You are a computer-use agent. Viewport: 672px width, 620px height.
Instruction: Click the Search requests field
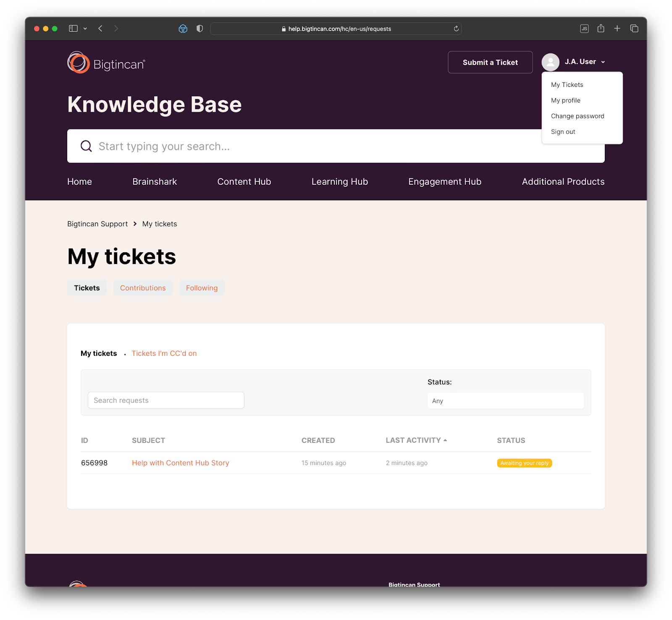click(166, 400)
